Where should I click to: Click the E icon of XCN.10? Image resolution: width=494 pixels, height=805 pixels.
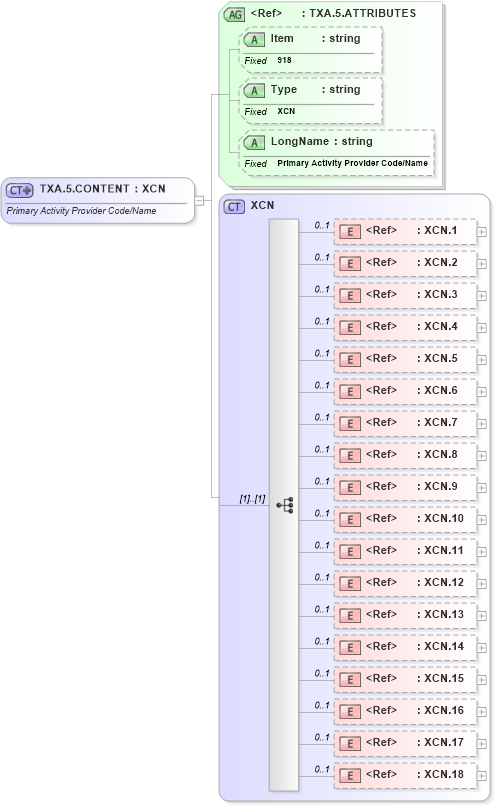[350, 520]
